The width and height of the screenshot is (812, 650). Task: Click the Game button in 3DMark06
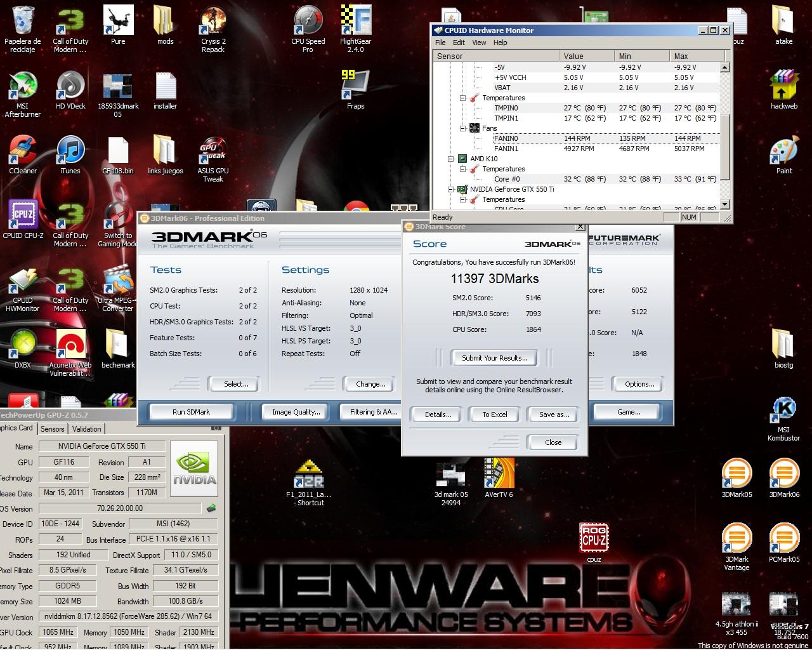click(629, 412)
